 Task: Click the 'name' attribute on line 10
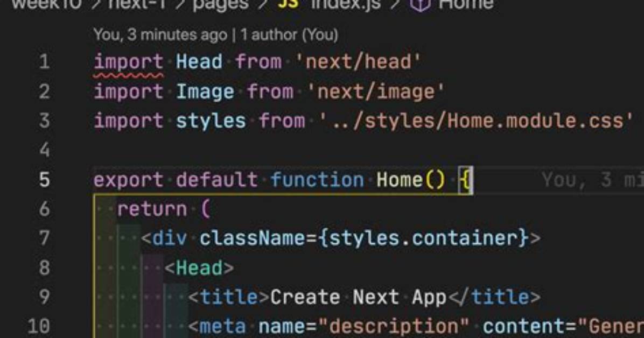(282, 327)
